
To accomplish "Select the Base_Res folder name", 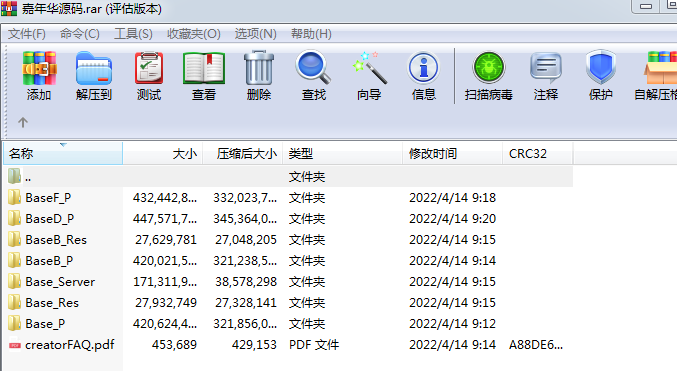I will point(52,303).
